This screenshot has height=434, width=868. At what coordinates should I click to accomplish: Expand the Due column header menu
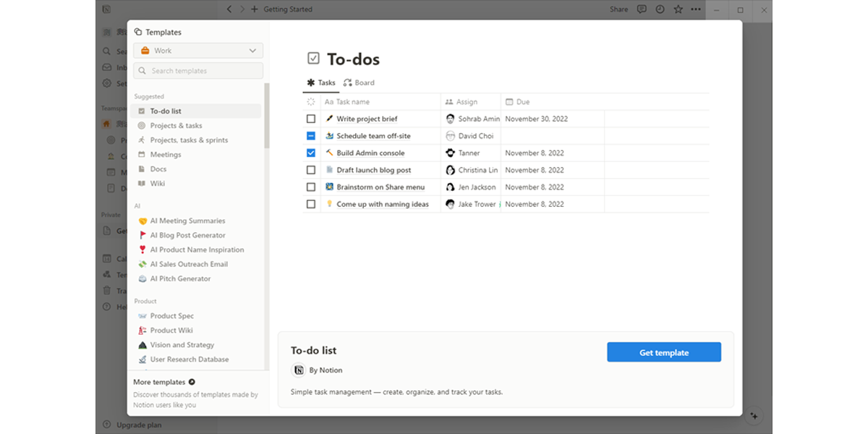[x=522, y=102]
